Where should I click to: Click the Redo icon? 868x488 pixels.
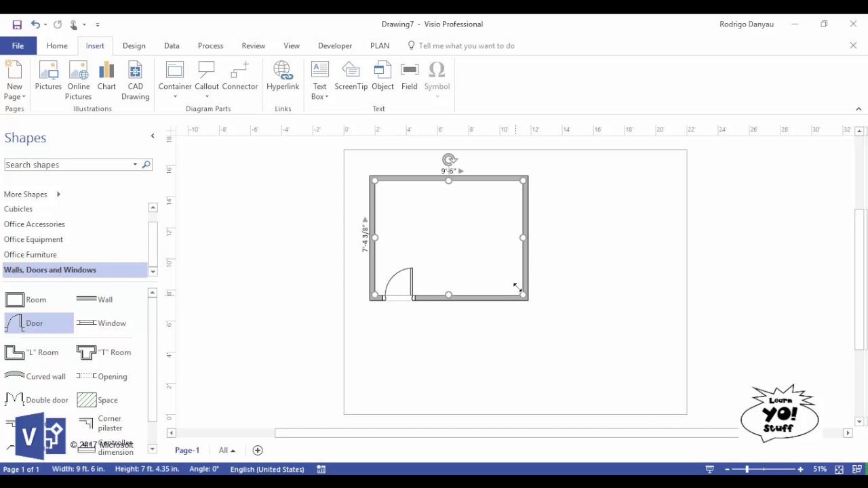58,24
